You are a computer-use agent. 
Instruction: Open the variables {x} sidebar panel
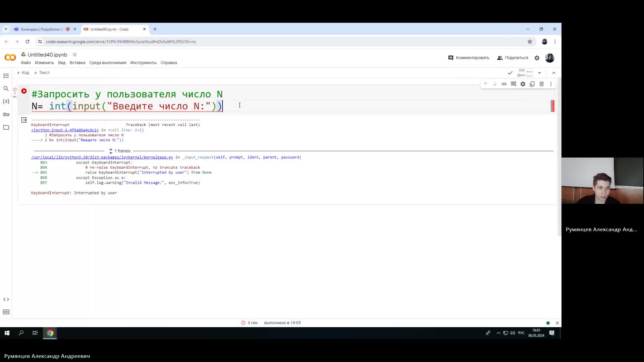pos(6,101)
